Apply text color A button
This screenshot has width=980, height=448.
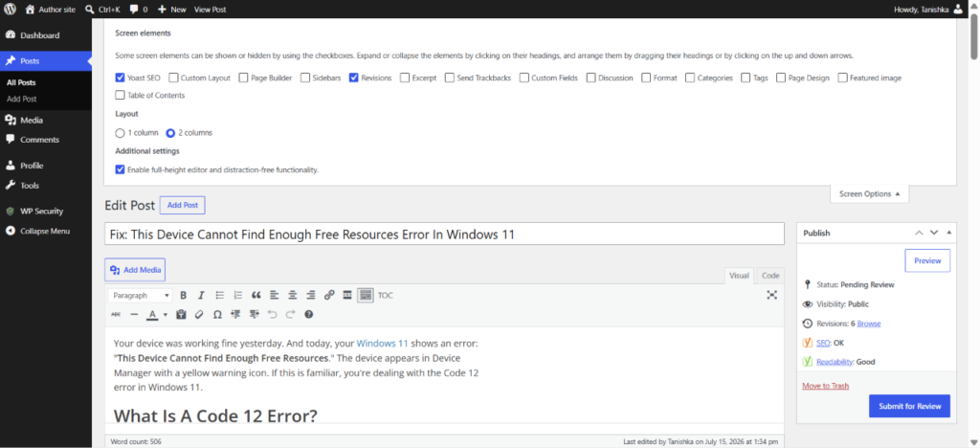152,314
